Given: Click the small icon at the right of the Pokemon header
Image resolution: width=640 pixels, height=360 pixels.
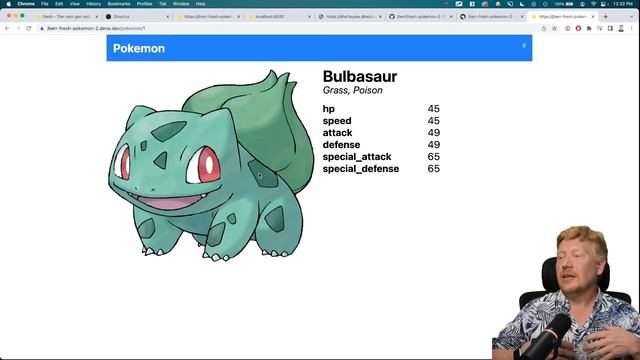Looking at the screenshot, I should click(x=524, y=46).
